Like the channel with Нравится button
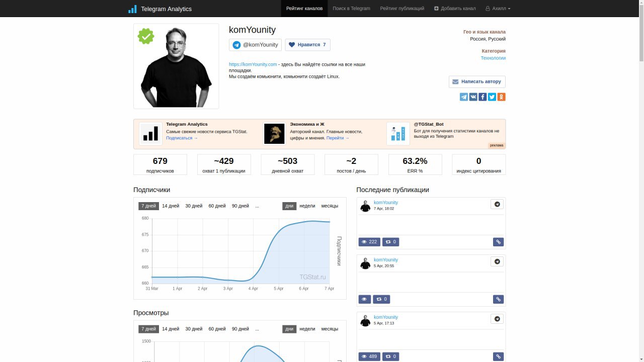The width and height of the screenshot is (644, 362). point(307,45)
